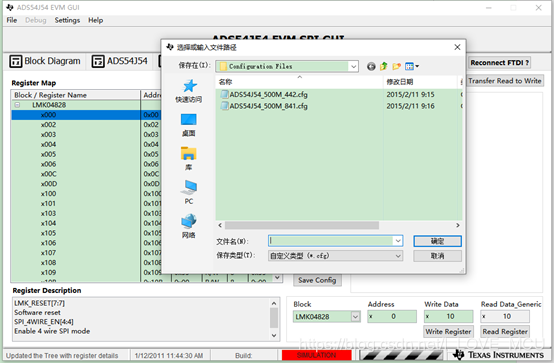Close the file path dialog
Image resolution: width=554 pixels, height=363 pixels.
pos(457,47)
